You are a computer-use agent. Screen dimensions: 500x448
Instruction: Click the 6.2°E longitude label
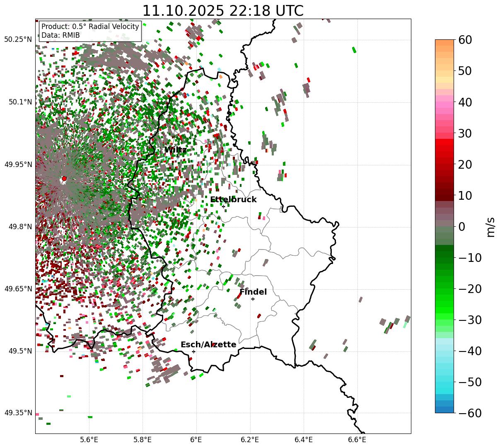click(250, 440)
